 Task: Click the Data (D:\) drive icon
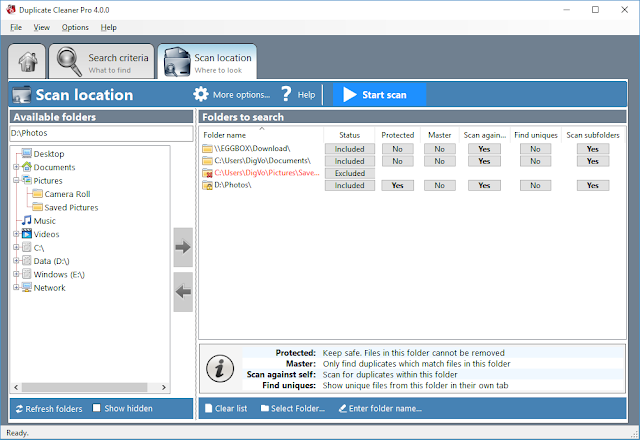27,260
